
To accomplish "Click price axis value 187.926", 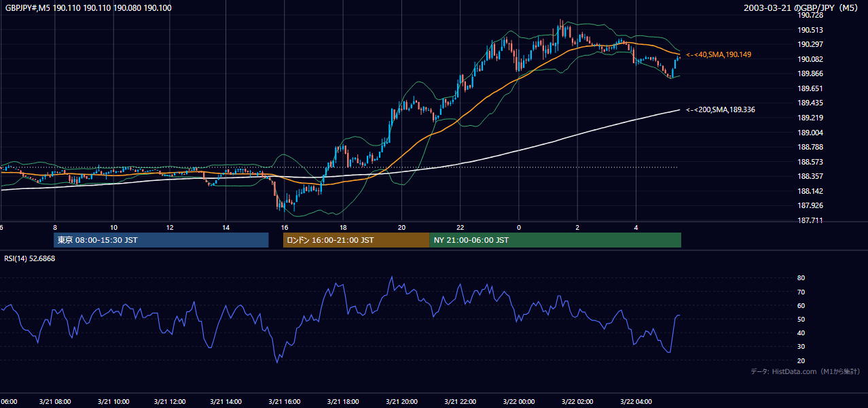I will [810, 205].
